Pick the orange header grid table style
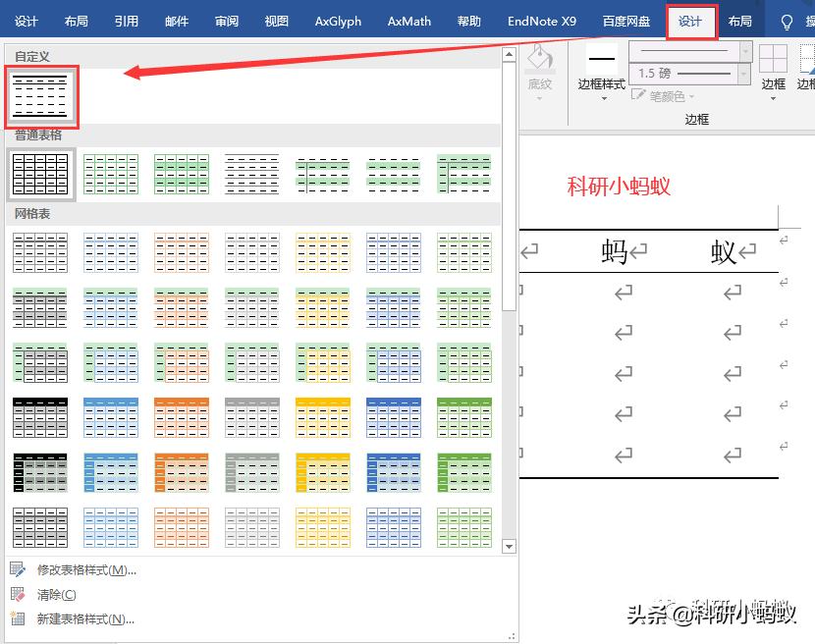Viewport: 815px width, 644px height. click(x=182, y=418)
